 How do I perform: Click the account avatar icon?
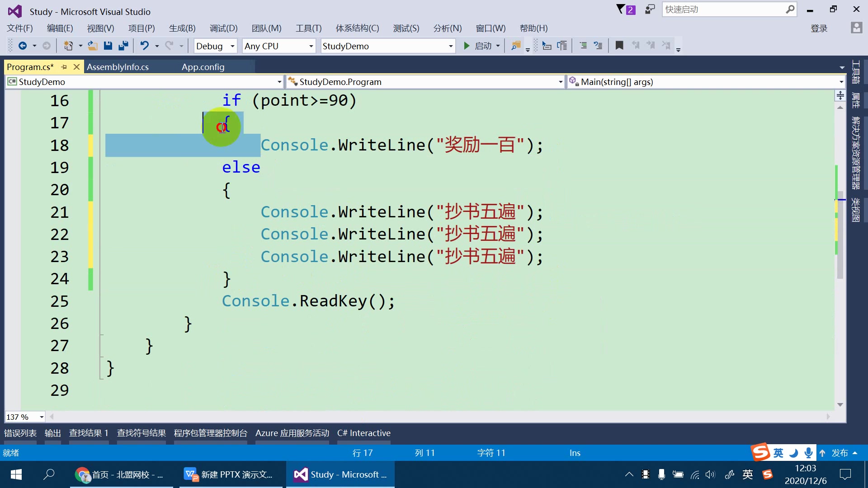click(x=856, y=28)
